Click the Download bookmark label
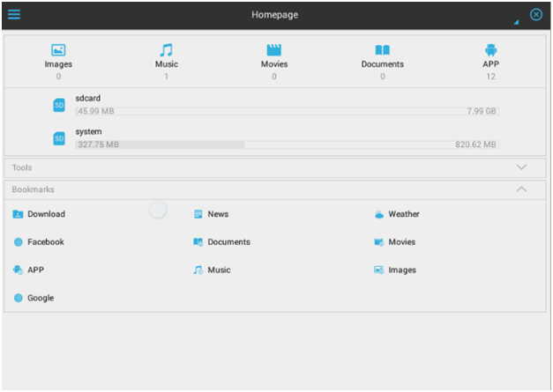The width and height of the screenshot is (553, 392). pos(46,214)
